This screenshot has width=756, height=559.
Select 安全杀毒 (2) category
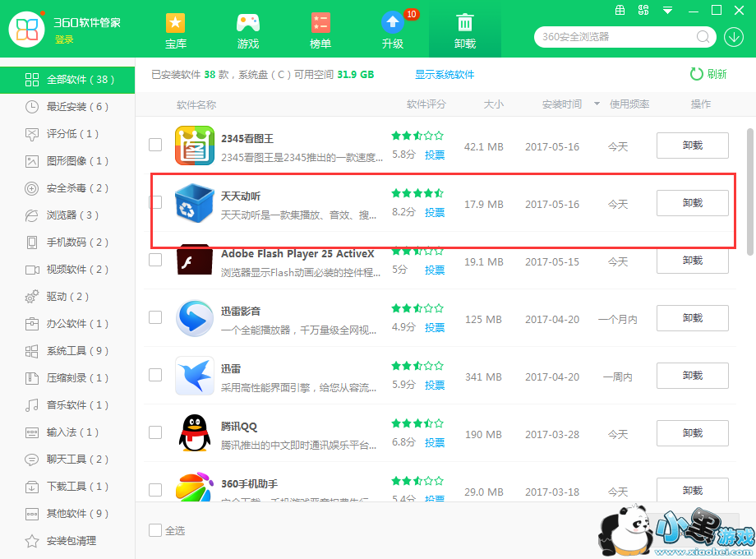point(67,188)
